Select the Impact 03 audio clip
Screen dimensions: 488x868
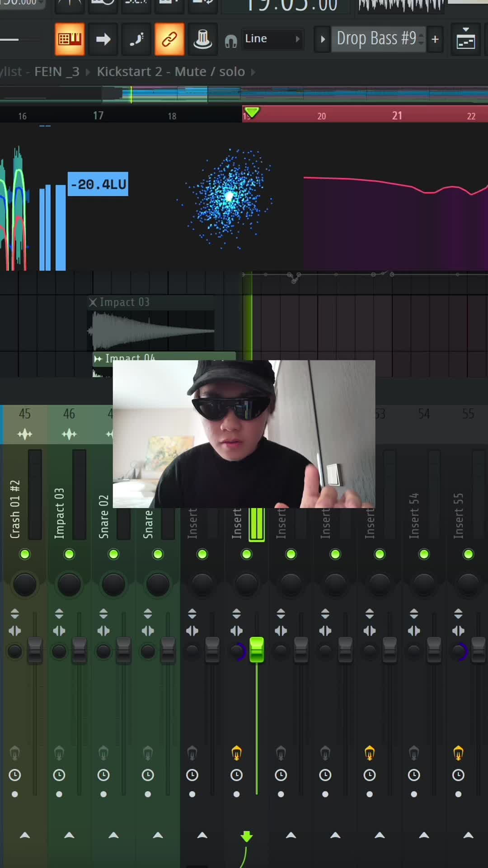(151, 323)
